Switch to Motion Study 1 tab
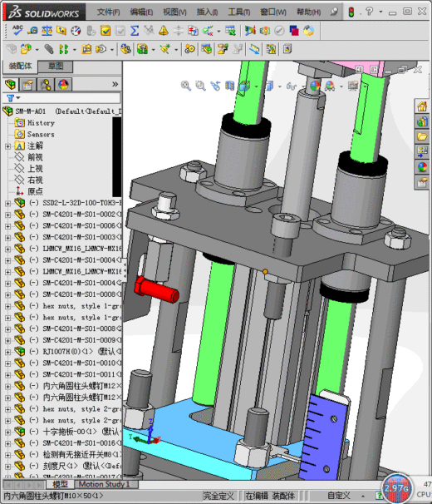Image resolution: width=432 pixels, height=504 pixels. point(104,484)
